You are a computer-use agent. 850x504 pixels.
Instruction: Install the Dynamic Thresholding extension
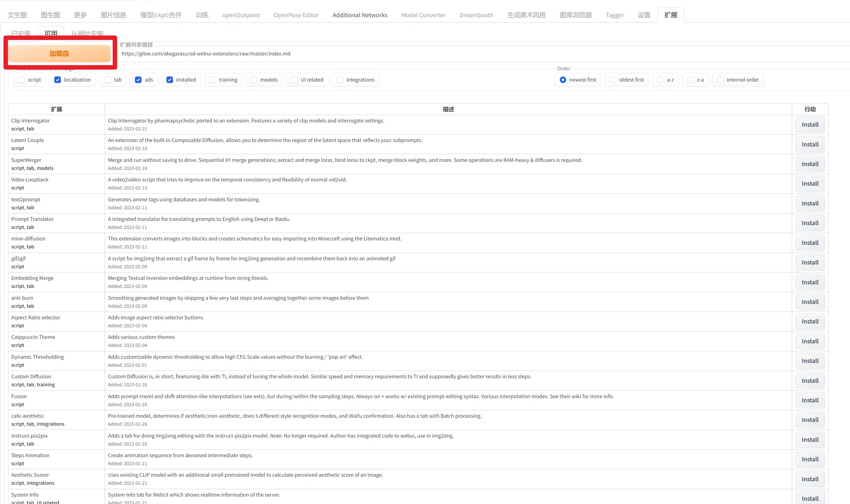[810, 361]
